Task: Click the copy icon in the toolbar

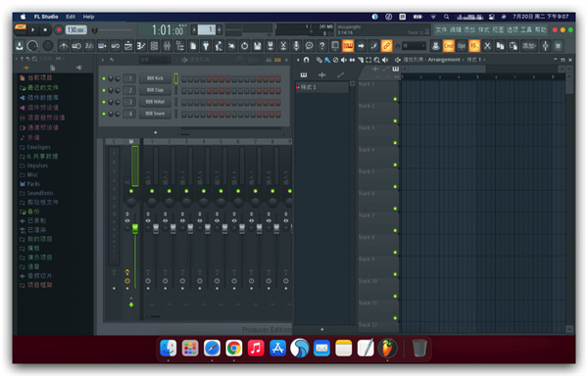Action: [x=500, y=46]
